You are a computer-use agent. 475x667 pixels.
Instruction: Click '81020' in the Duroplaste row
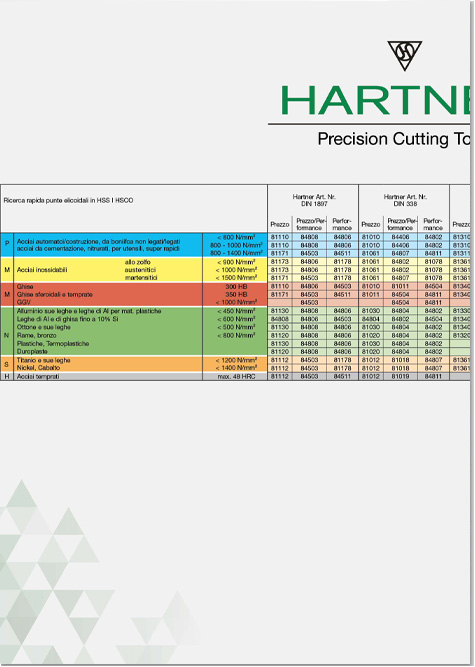coord(370,352)
